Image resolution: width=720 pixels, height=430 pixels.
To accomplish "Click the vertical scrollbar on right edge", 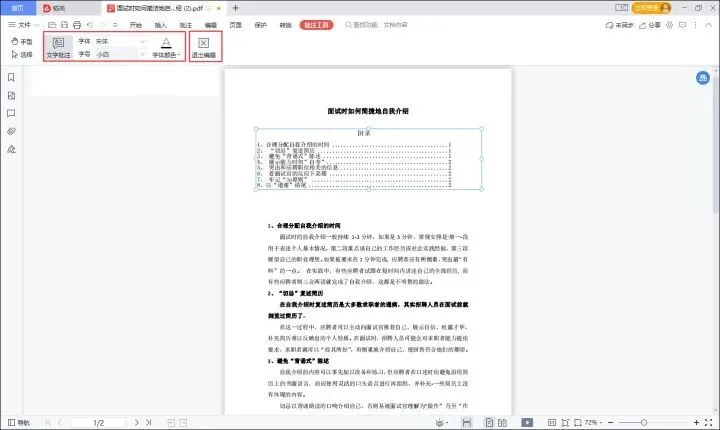I will (x=716, y=147).
